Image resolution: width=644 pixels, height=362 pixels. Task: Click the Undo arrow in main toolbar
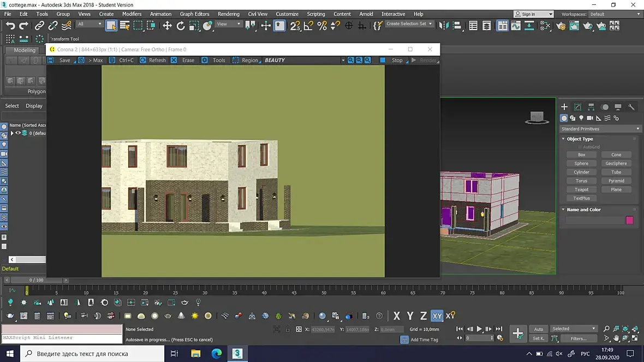pyautogui.click(x=10, y=26)
